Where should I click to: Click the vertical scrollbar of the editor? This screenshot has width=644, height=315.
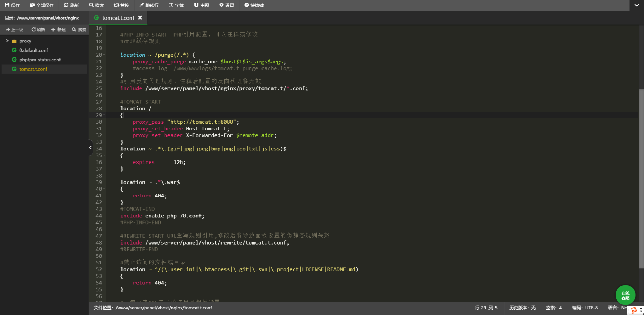[641, 179]
